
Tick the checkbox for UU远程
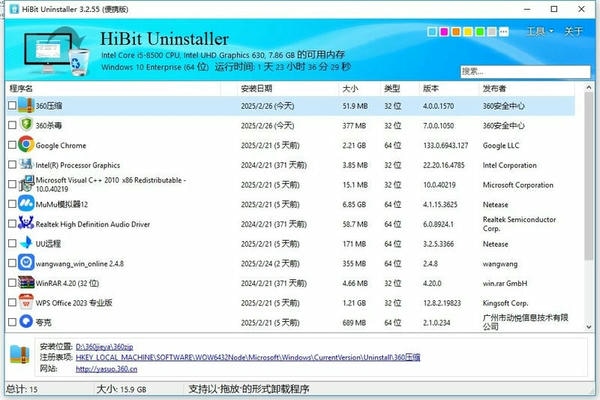tap(12, 243)
